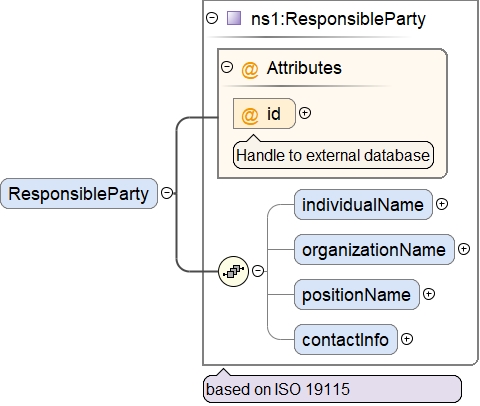Expand the contactInfo element
Screen dimensions: 480x406
pos(407,339)
